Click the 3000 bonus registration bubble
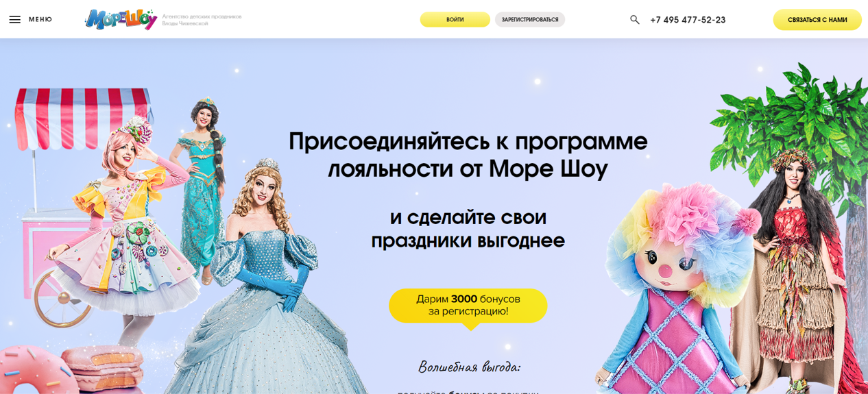The height and width of the screenshot is (394, 868). [468, 306]
